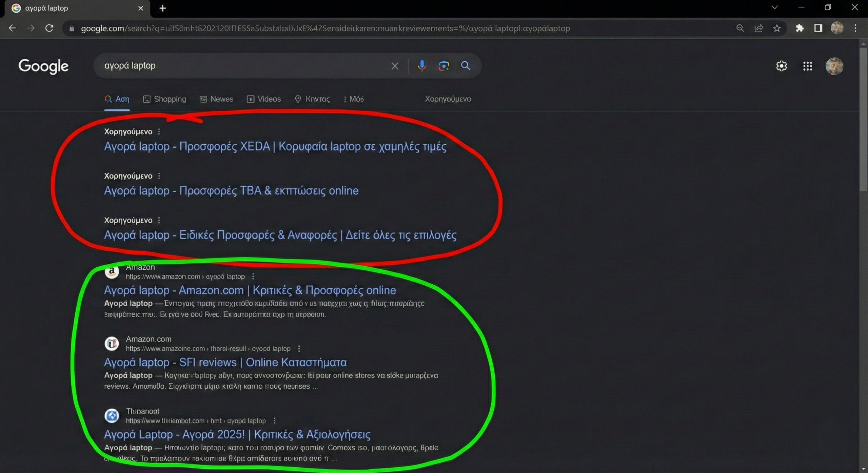Viewport: 868px width, 473px height.
Task: Open the zoom magnifier in the address bar
Action: (x=741, y=28)
